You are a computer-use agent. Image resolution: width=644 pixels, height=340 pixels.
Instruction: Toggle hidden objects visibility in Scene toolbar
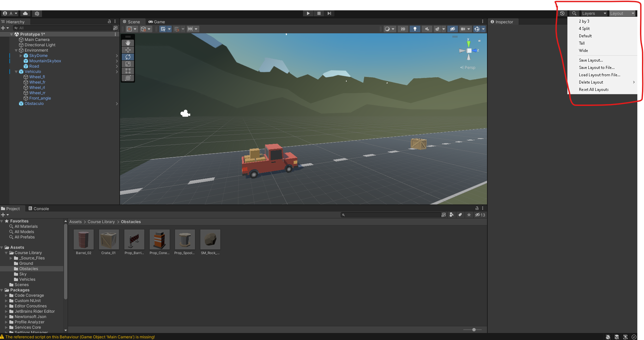452,29
